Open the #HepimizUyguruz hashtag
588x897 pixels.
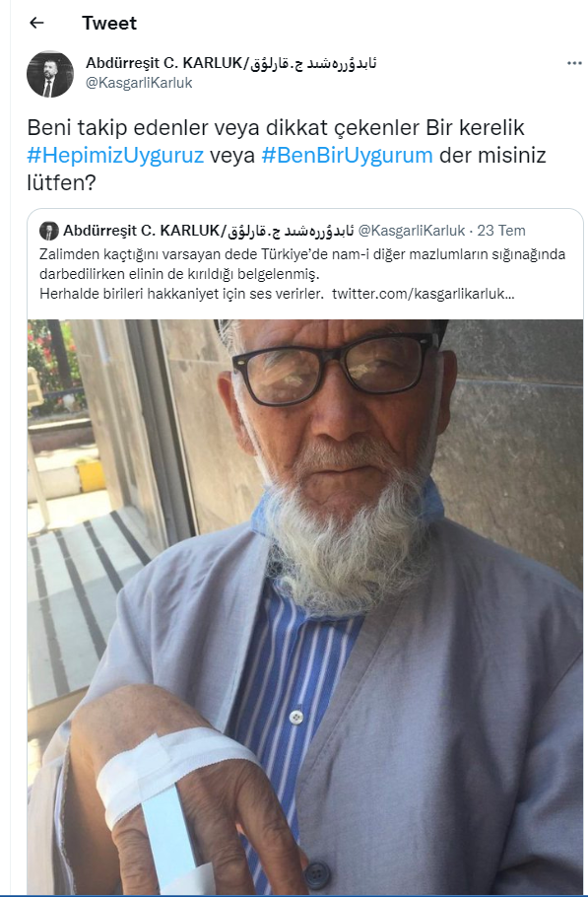tap(115, 155)
